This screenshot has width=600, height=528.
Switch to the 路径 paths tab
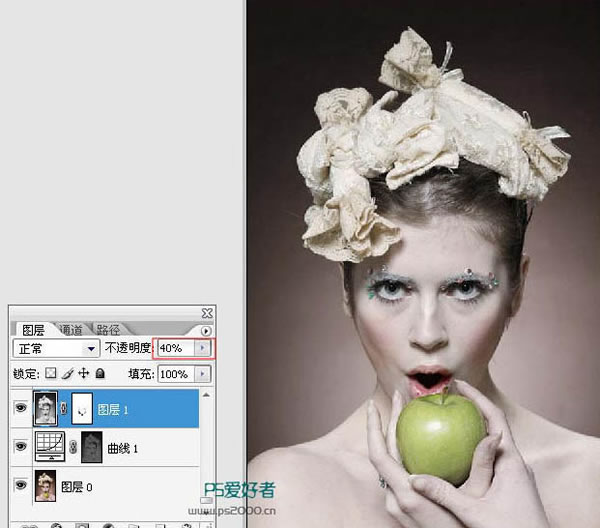(x=108, y=330)
